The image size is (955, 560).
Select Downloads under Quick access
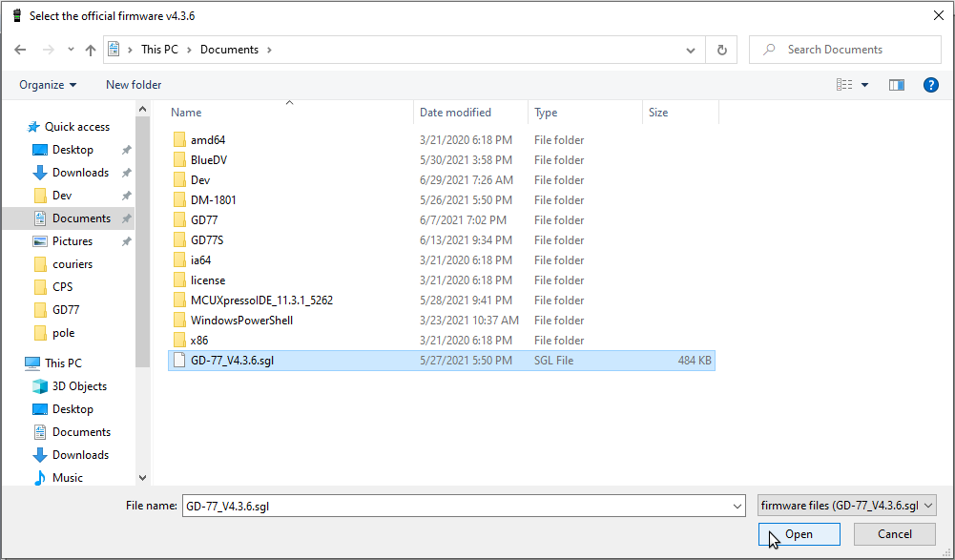pos(80,173)
